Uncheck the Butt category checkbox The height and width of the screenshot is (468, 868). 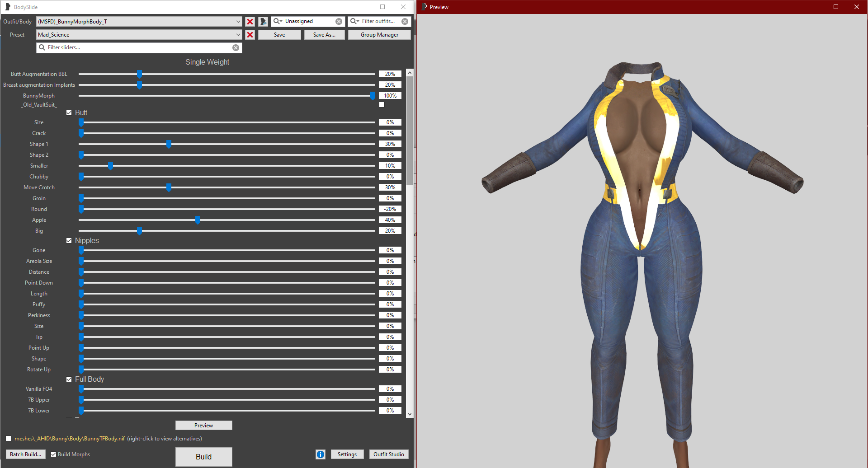tap(69, 113)
